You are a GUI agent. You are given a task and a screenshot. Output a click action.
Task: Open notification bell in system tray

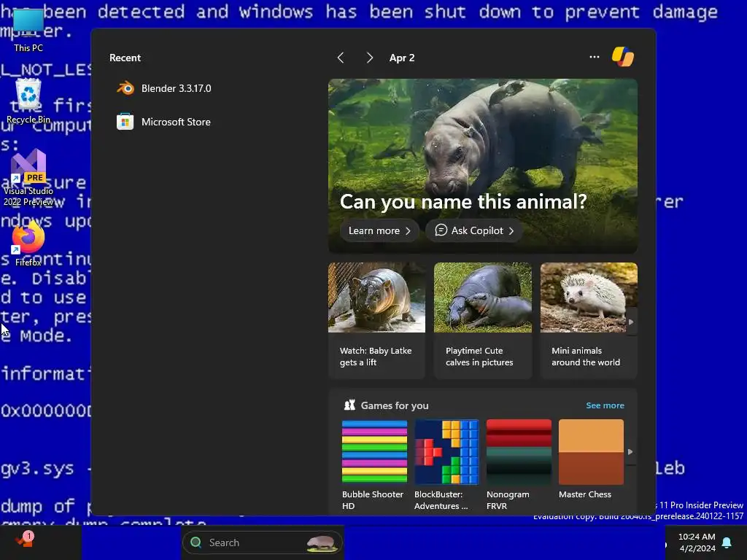(x=727, y=542)
